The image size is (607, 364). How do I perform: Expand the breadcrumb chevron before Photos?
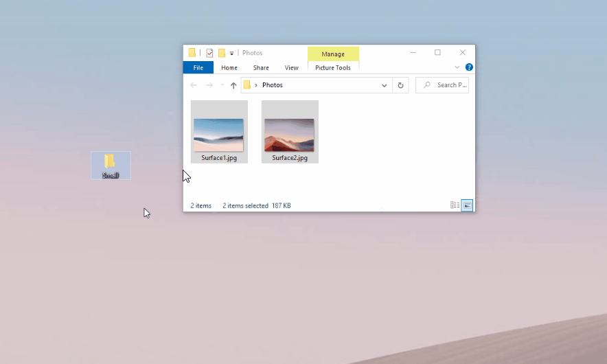256,85
